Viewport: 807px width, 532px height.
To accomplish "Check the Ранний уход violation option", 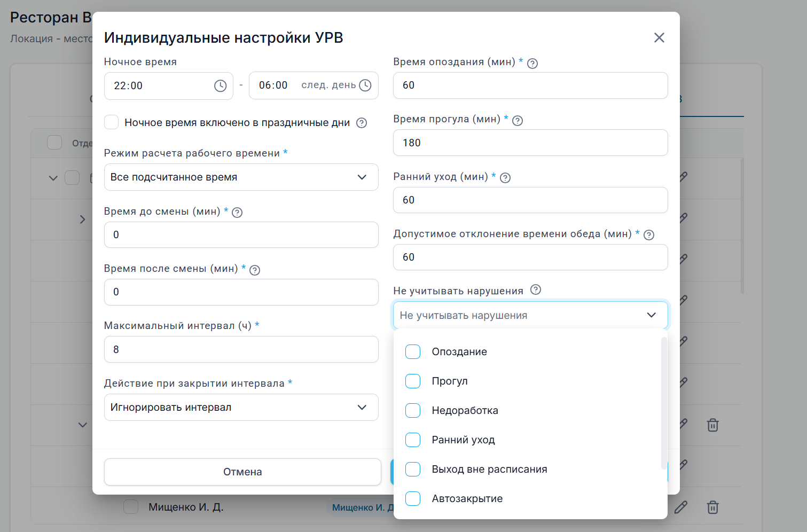I will [413, 440].
